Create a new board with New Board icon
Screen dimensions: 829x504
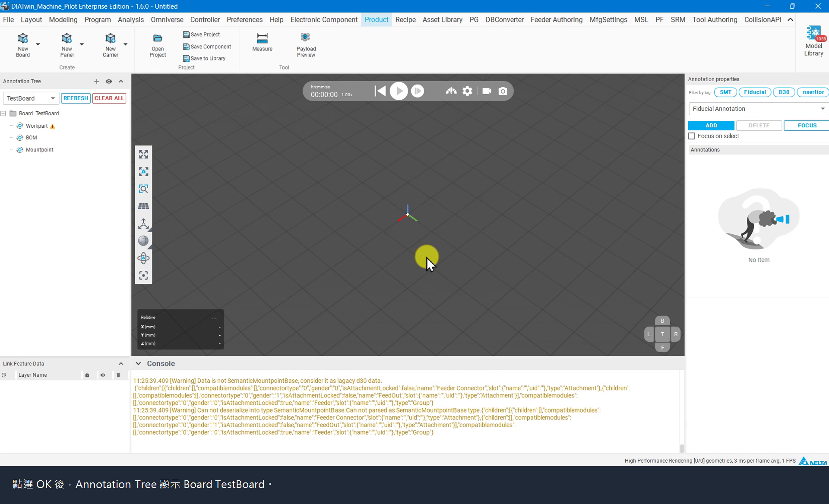click(23, 44)
